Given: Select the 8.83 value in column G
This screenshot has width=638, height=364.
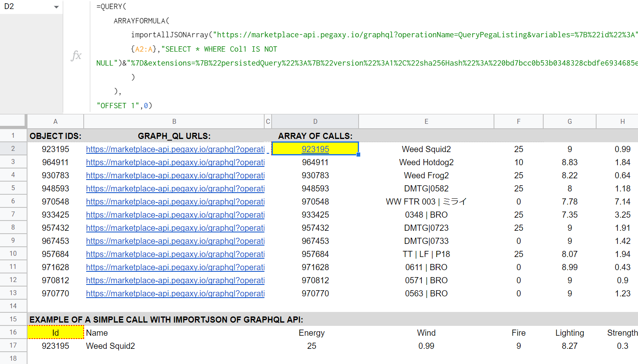Looking at the screenshot, I should 569,162.
